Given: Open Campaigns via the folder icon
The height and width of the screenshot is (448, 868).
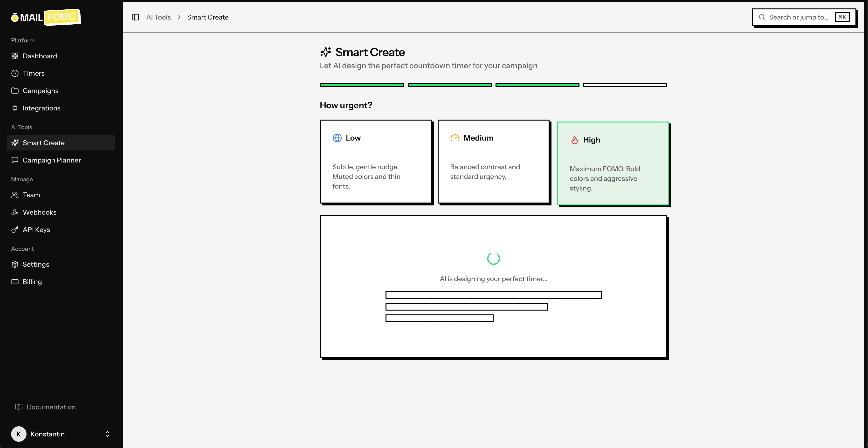Looking at the screenshot, I should (15, 91).
